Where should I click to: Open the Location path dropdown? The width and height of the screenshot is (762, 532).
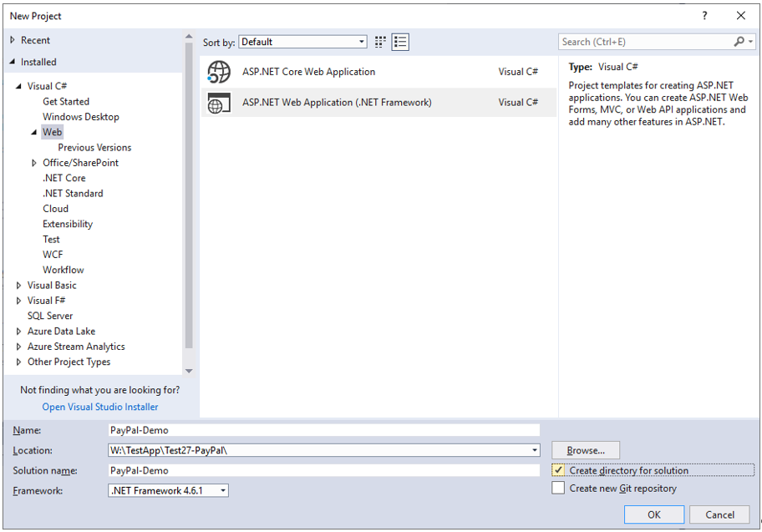click(x=535, y=450)
